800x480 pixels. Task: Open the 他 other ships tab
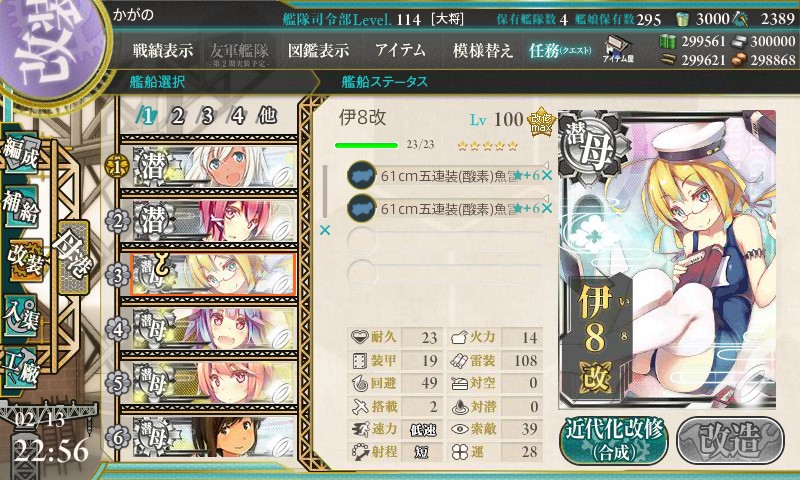click(267, 116)
